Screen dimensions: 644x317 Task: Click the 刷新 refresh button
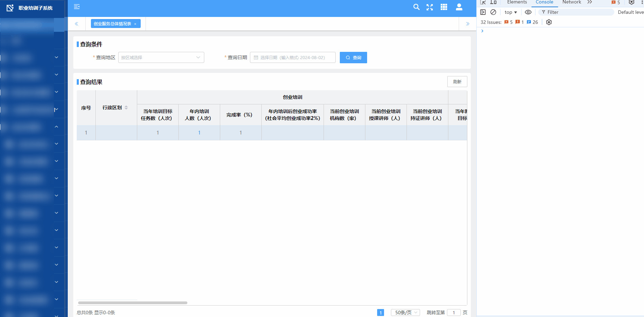457,82
